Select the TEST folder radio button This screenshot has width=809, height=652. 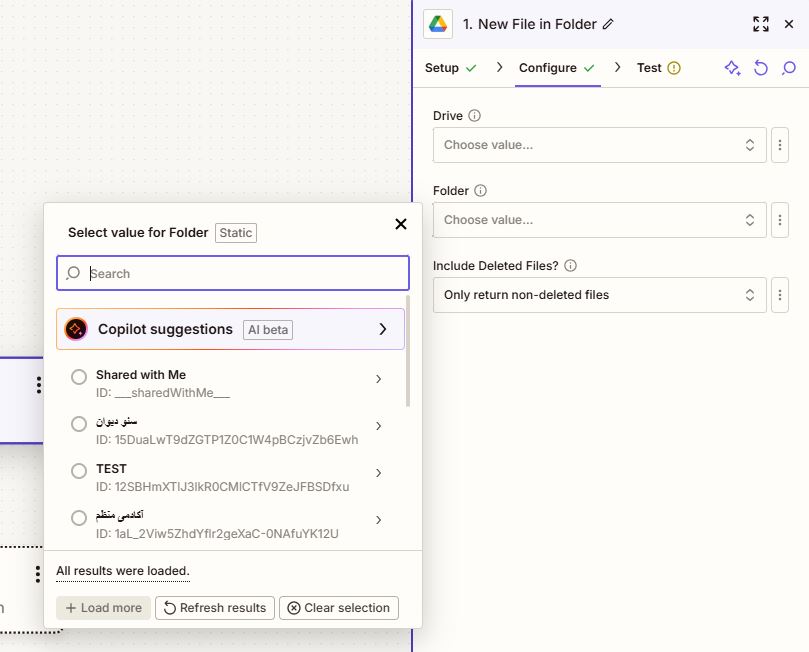(79, 471)
